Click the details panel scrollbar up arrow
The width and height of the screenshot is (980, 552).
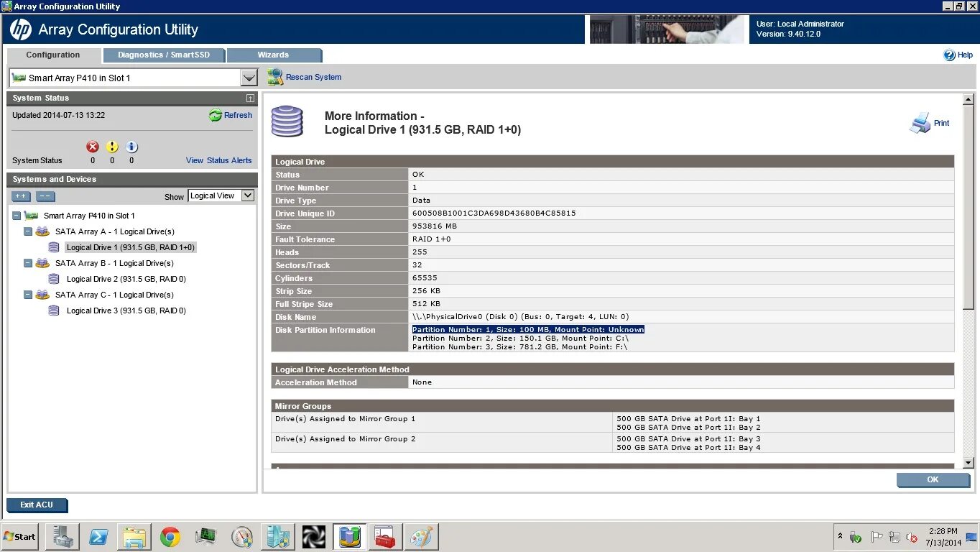[968, 99]
